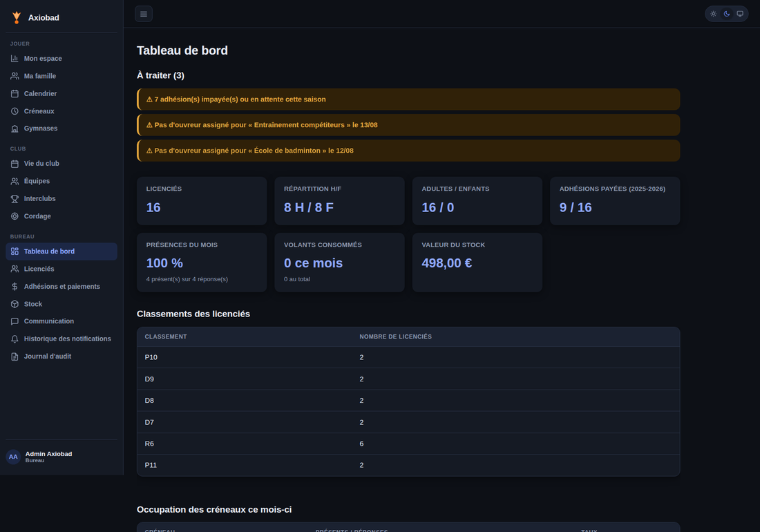The image size is (760, 532).
Task: Click the Cordage target icon
Action: pos(15,216)
